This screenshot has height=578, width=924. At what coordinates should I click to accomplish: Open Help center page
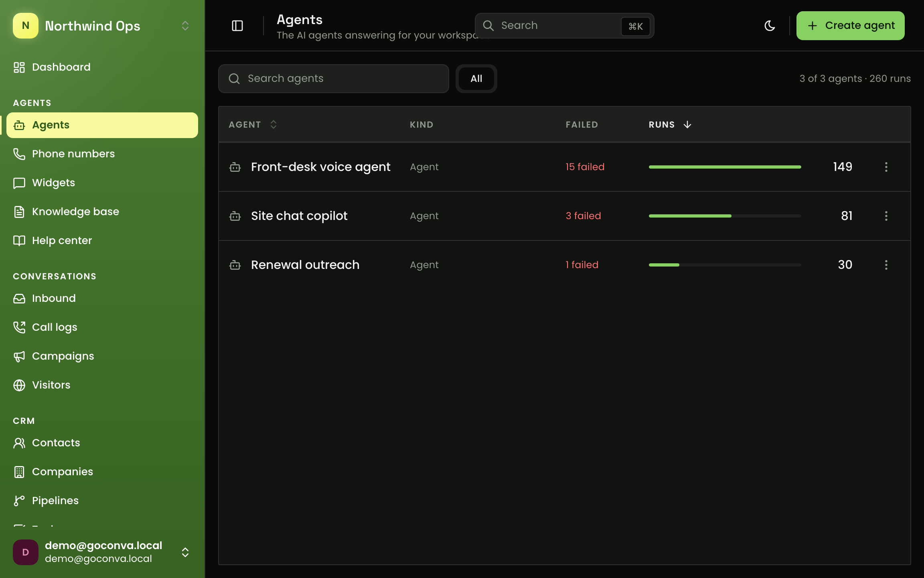point(102,240)
